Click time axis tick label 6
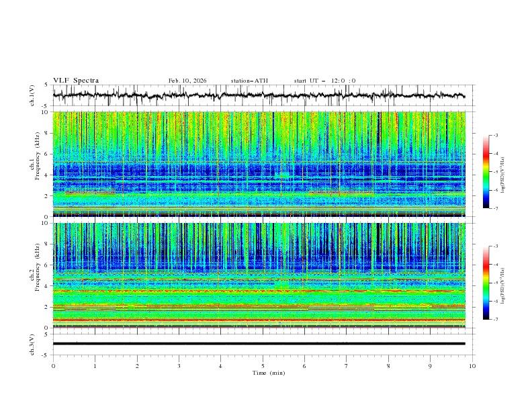Viewport: 532px width, 411px height. coord(304,366)
